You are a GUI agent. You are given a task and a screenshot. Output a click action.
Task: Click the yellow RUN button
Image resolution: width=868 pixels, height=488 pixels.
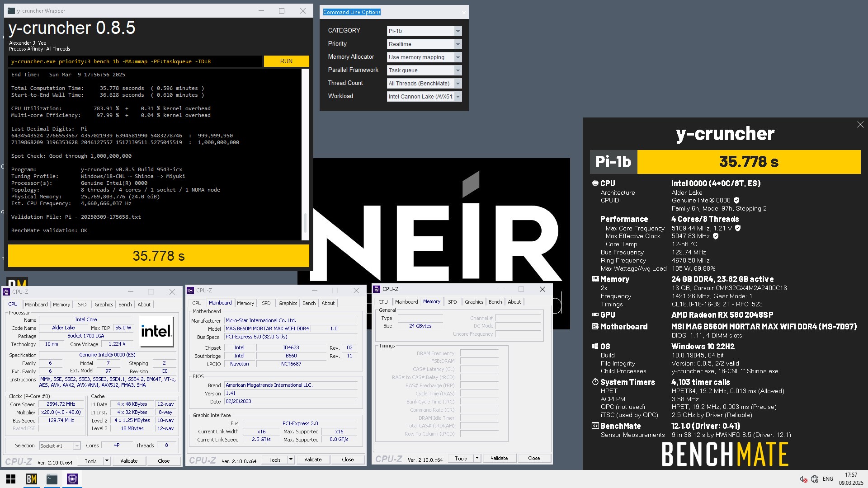click(x=286, y=61)
